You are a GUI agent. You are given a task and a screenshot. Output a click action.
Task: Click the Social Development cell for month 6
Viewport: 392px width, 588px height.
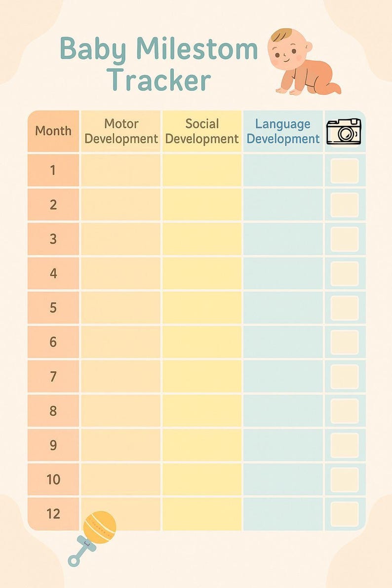(x=202, y=342)
